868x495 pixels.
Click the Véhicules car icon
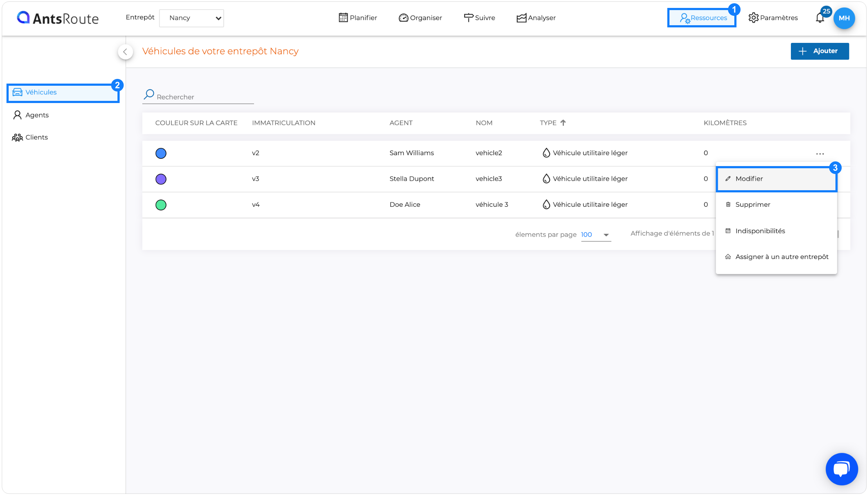[x=17, y=92]
